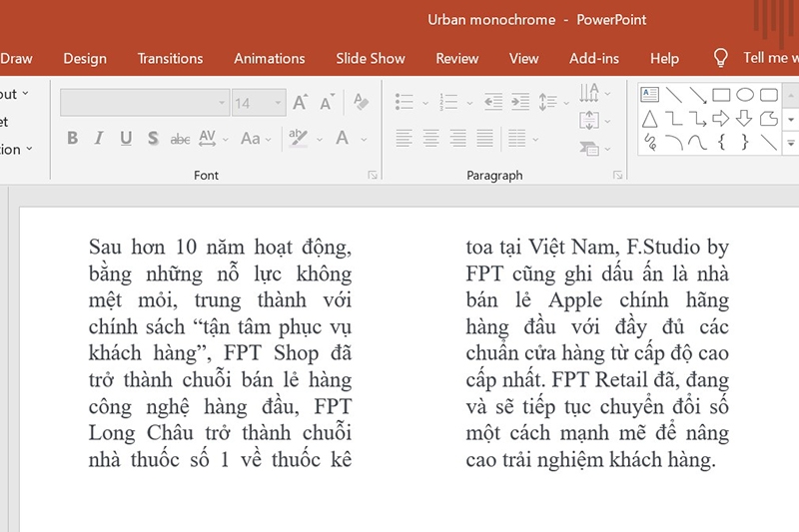Apply bullet list
The image size is (799, 532).
pos(404,101)
